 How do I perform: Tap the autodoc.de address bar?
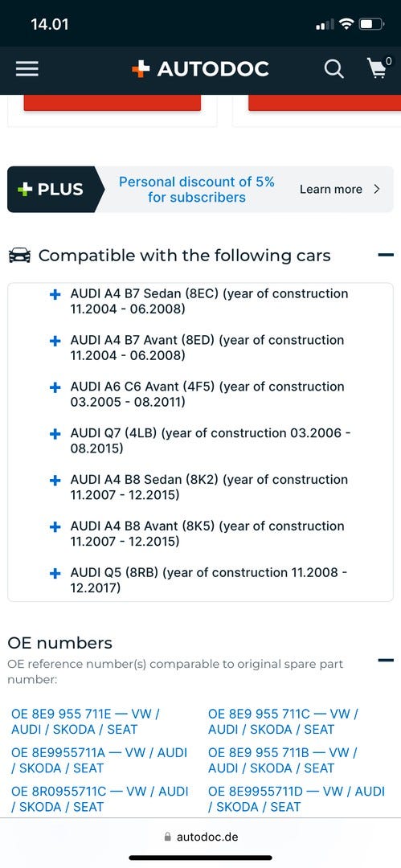[x=201, y=837]
